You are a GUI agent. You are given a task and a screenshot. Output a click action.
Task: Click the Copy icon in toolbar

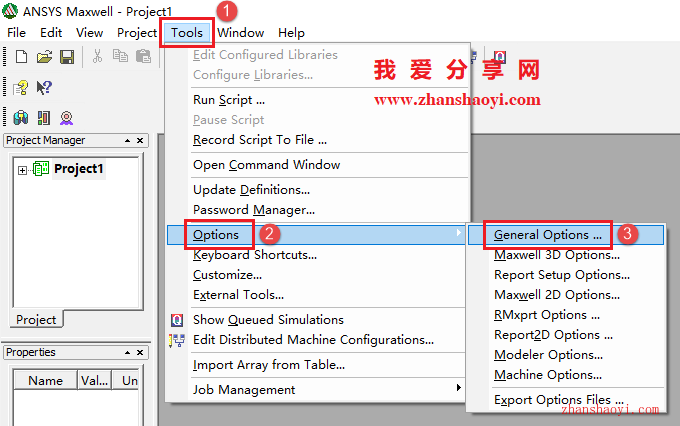click(x=120, y=56)
